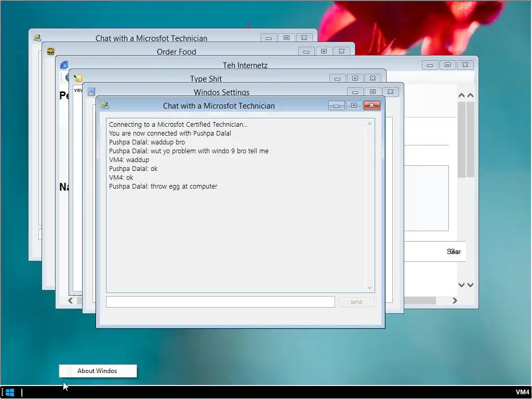The width and height of the screenshot is (532, 399).
Task: Click the front Chat window's technician title icon
Action: [105, 105]
